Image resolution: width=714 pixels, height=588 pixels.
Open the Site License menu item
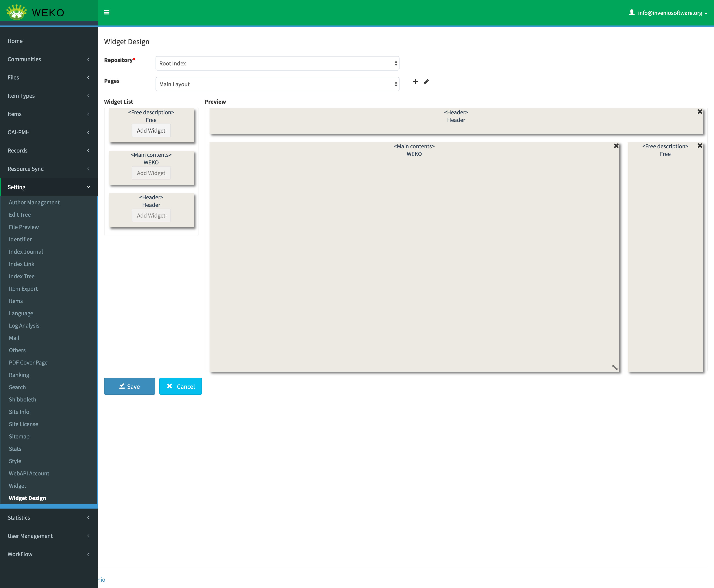coord(23,424)
